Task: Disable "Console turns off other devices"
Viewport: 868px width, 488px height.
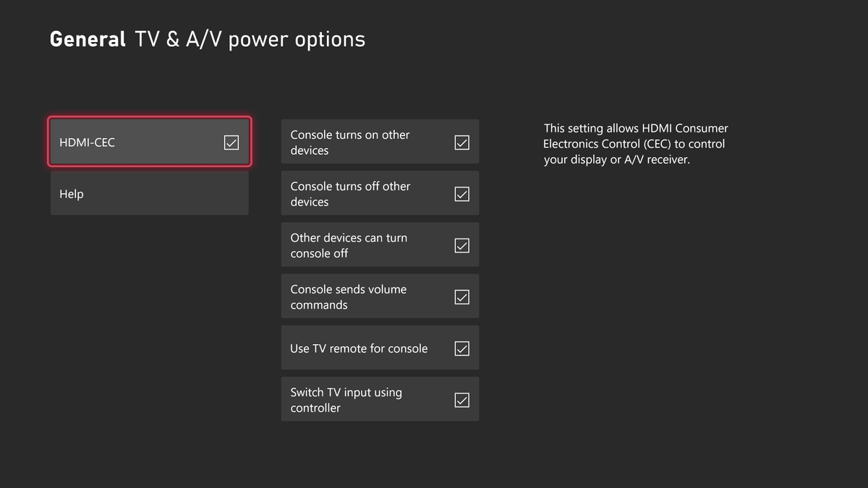Action: point(461,194)
